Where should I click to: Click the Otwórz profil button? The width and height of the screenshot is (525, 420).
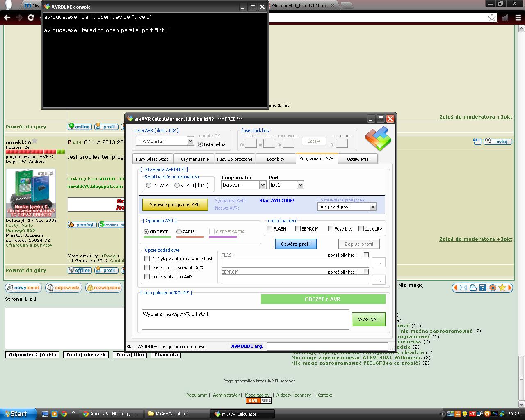point(296,244)
